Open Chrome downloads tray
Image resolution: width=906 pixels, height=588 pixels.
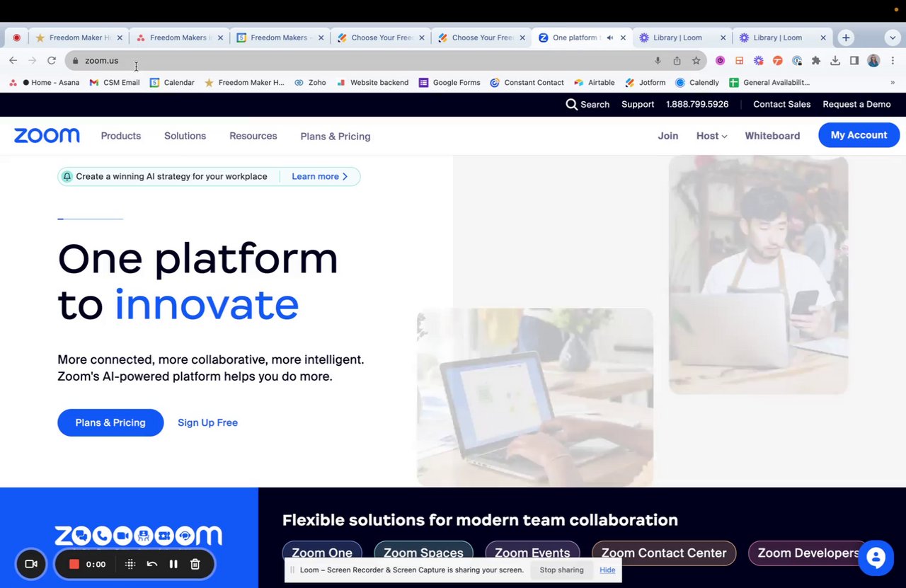pos(835,61)
